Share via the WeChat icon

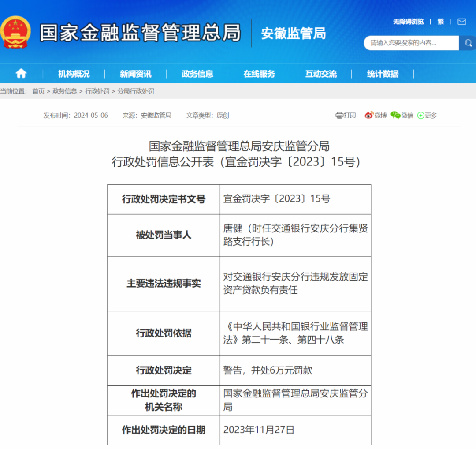point(395,115)
